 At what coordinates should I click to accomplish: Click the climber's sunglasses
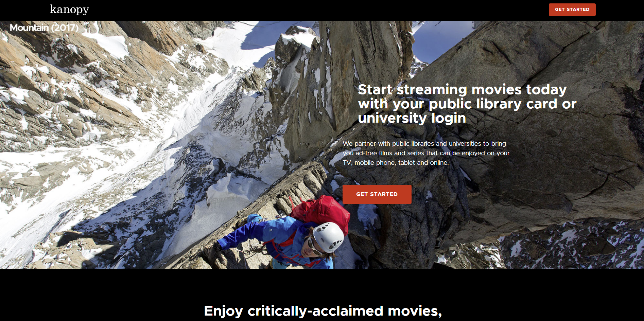click(x=314, y=247)
